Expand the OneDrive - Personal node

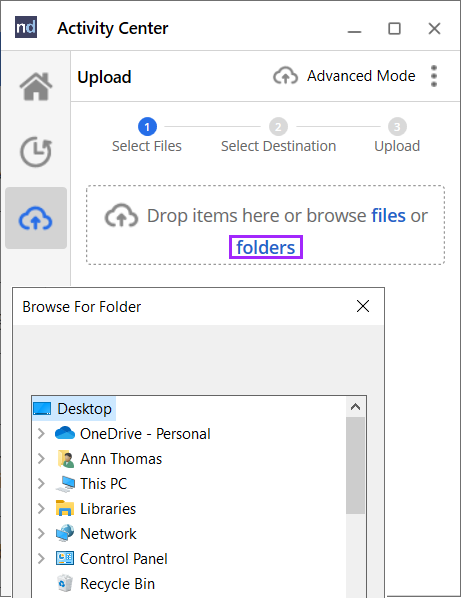click(x=41, y=434)
